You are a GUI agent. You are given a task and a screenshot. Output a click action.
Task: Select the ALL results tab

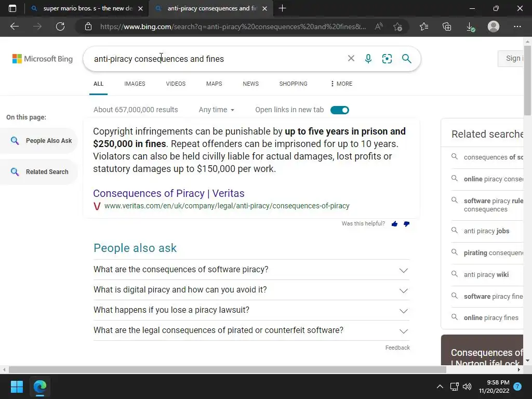[x=98, y=84]
